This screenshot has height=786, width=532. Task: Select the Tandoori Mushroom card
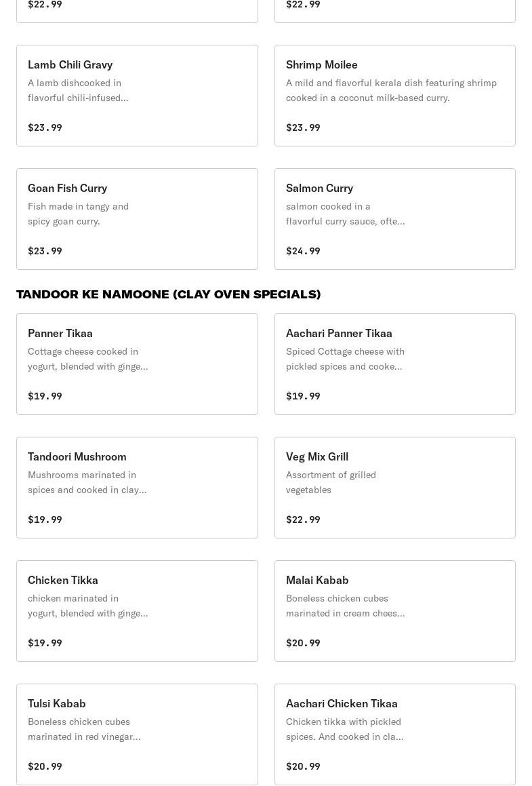pos(137,488)
